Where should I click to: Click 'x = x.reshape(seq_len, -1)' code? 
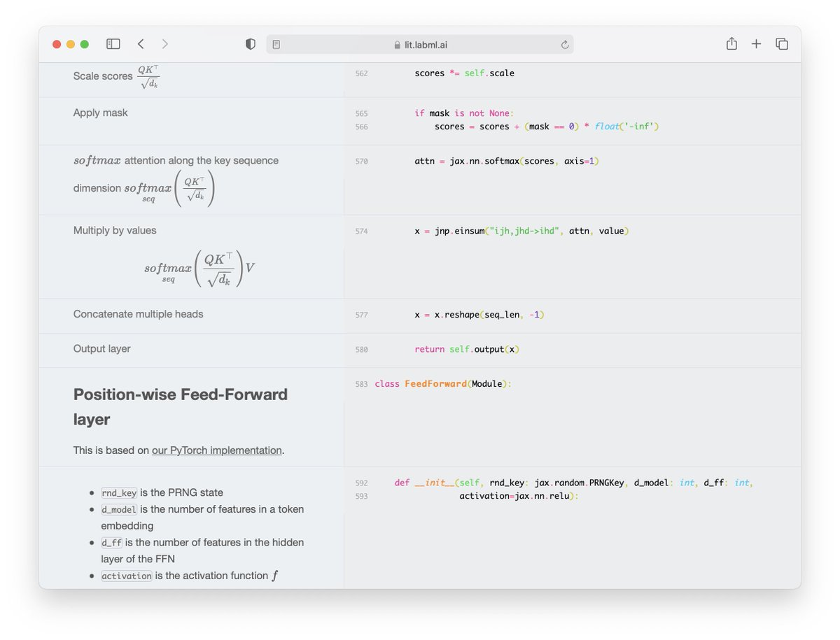479,315
